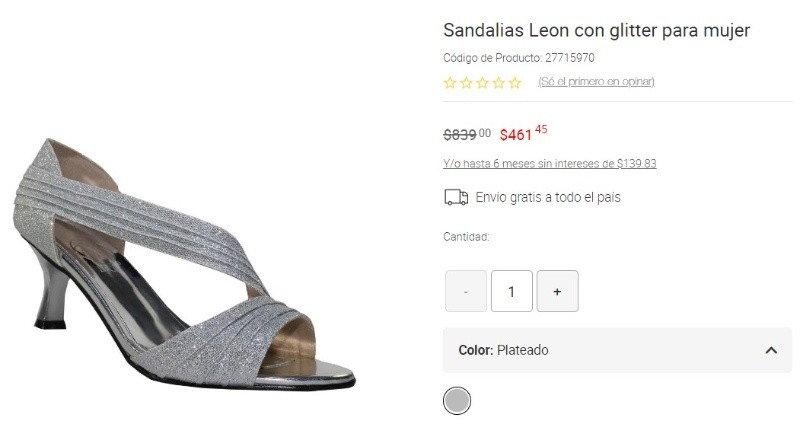Click the fourth rating star
800x440 pixels.
click(x=498, y=83)
